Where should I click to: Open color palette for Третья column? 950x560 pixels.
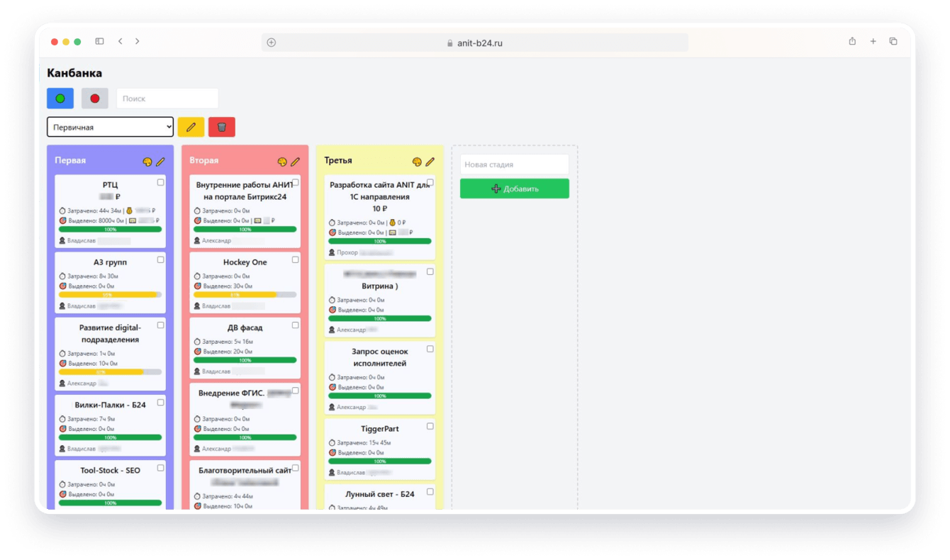coord(417,162)
